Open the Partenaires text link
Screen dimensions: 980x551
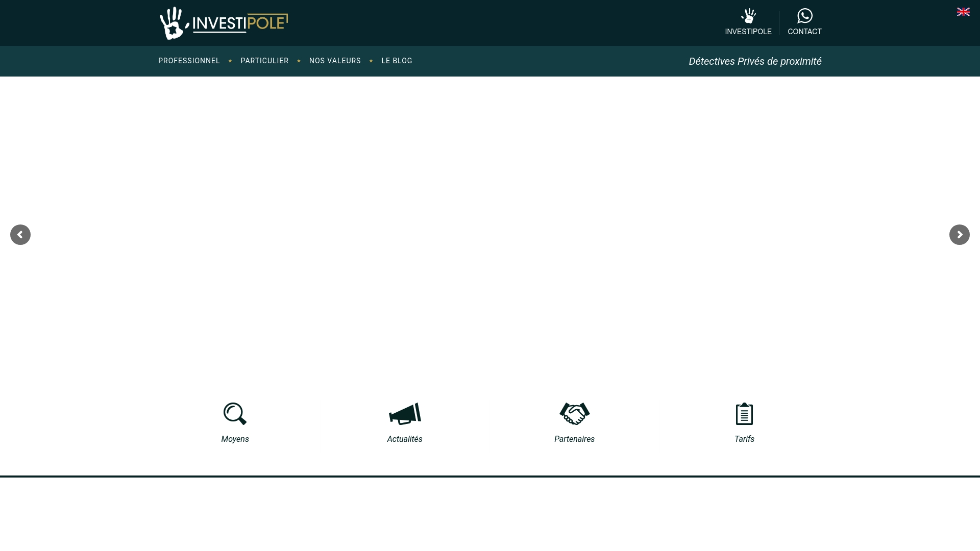point(574,439)
